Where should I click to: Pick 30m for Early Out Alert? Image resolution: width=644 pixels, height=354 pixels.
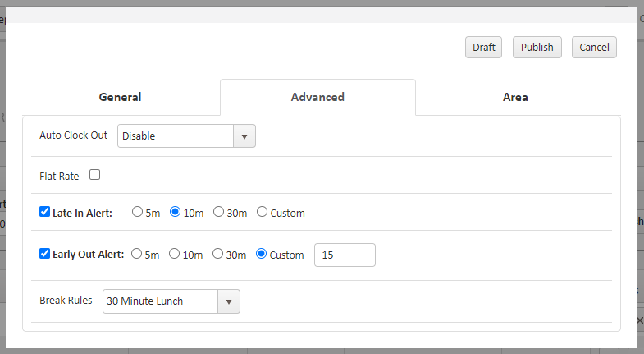point(218,254)
